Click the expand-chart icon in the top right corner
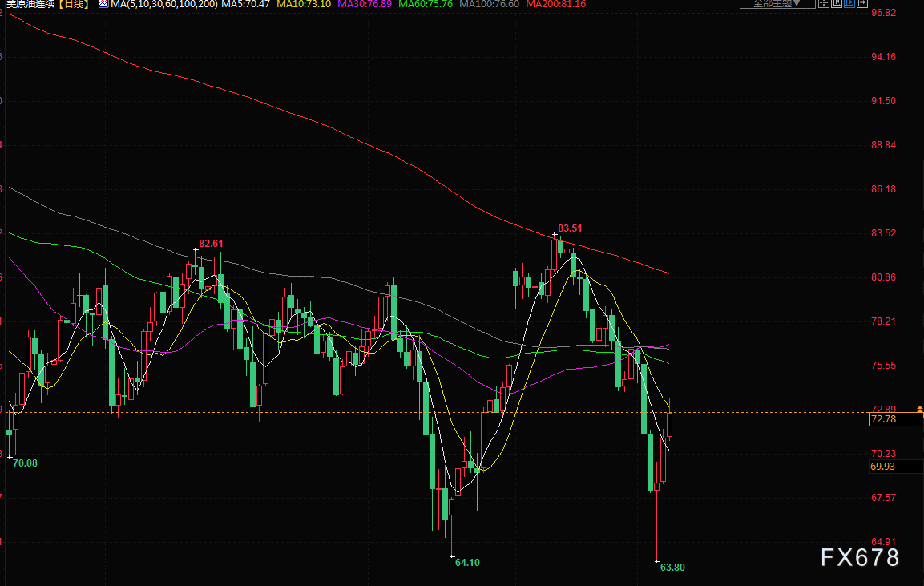Image resolution: width=924 pixels, height=586 pixels. [862, 3]
